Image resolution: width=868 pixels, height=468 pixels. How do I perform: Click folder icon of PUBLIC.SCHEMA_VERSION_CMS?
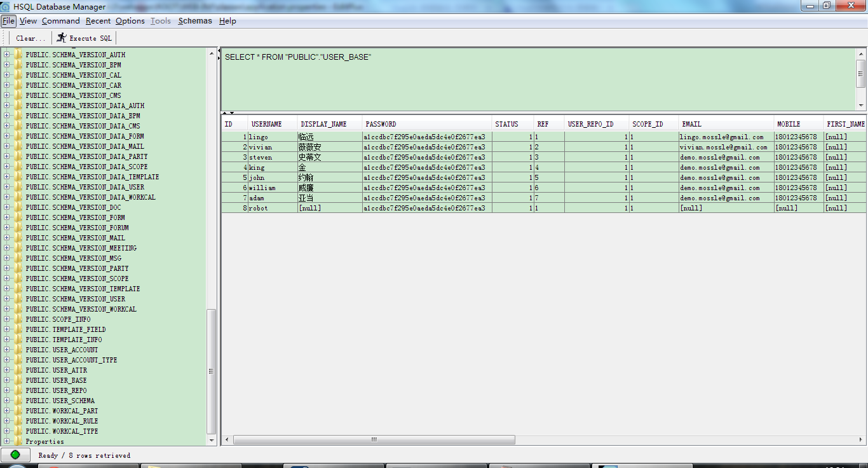[x=18, y=95]
